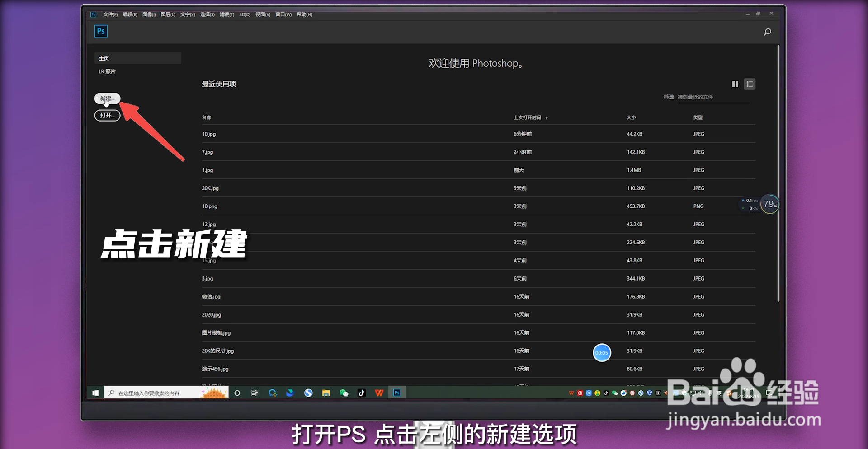Open the 滤镜(T) menu

(x=227, y=14)
